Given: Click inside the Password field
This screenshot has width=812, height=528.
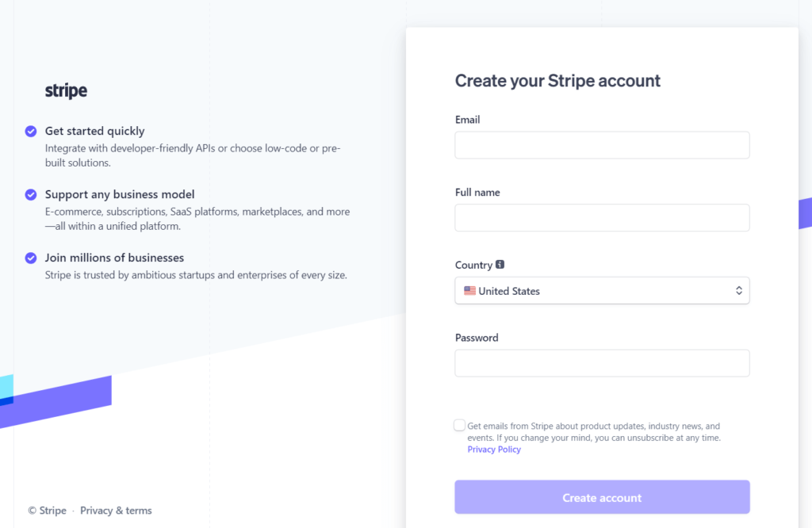Looking at the screenshot, I should point(602,363).
